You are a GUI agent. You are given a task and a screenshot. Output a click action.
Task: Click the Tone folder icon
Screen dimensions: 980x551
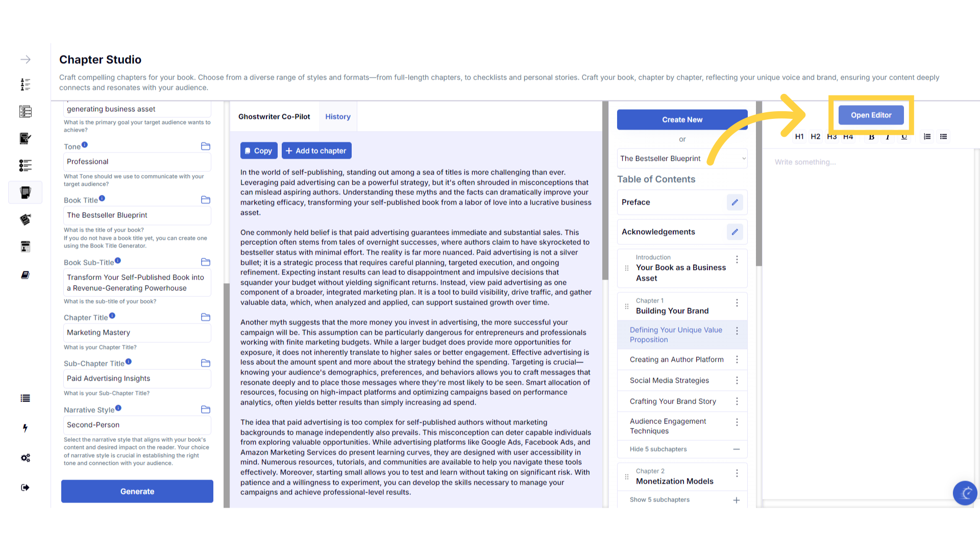[x=206, y=146]
